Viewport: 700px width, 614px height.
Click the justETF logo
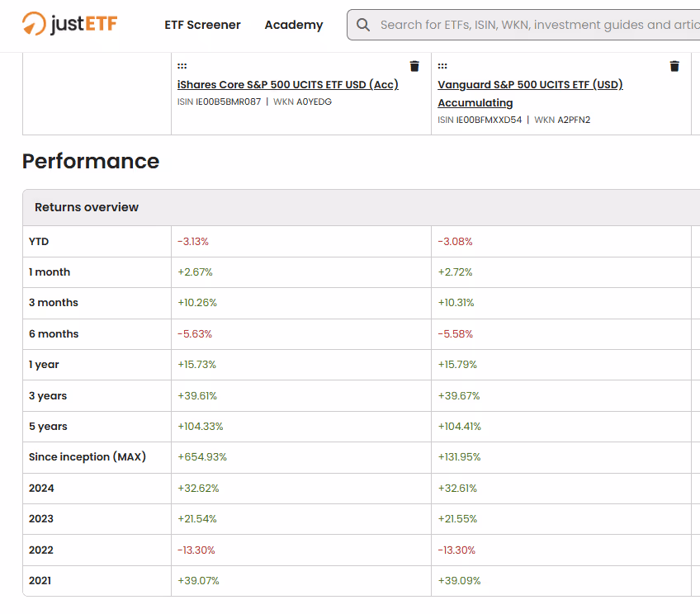pos(69,24)
